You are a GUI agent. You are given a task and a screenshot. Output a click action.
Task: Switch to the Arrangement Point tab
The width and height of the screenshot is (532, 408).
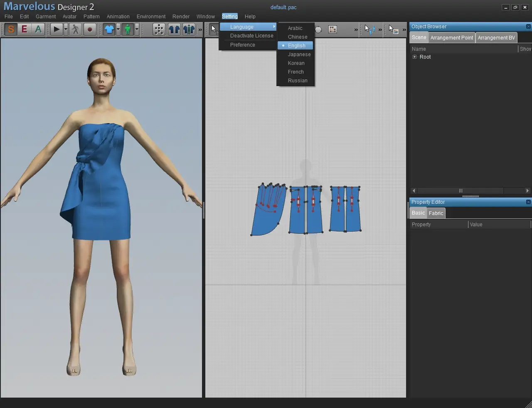(452, 38)
